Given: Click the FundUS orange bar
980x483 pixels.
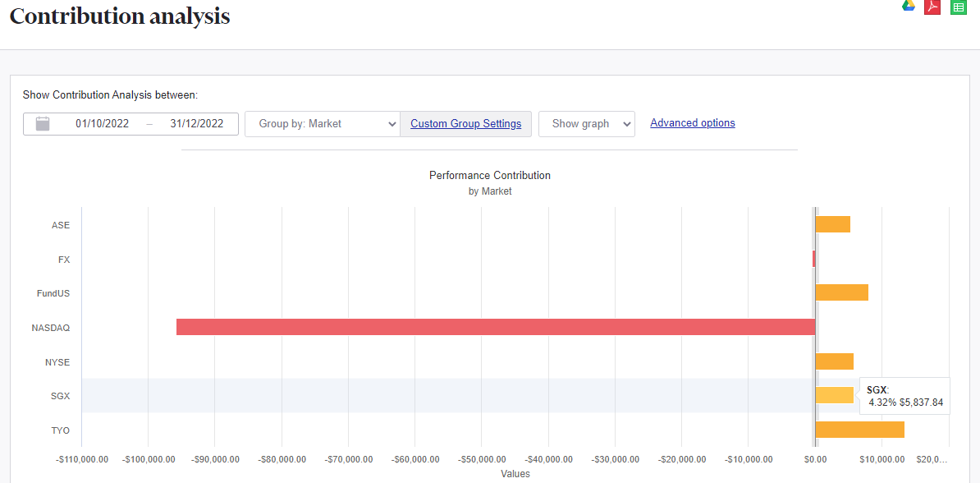Looking at the screenshot, I should [x=841, y=292].
